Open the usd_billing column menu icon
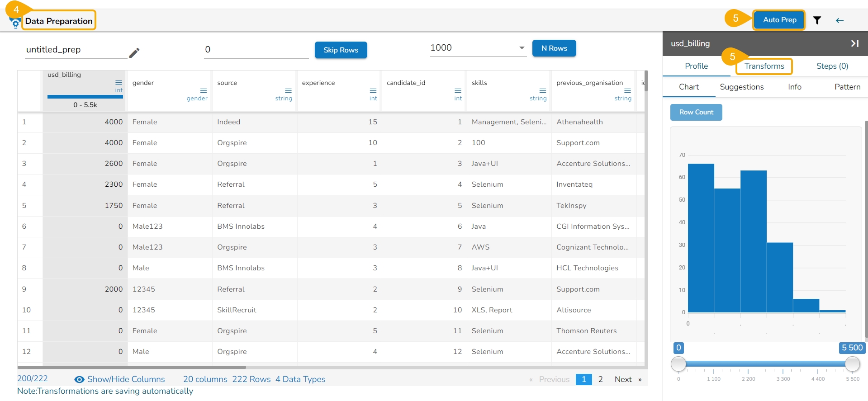The image size is (868, 401). pyautogui.click(x=119, y=82)
